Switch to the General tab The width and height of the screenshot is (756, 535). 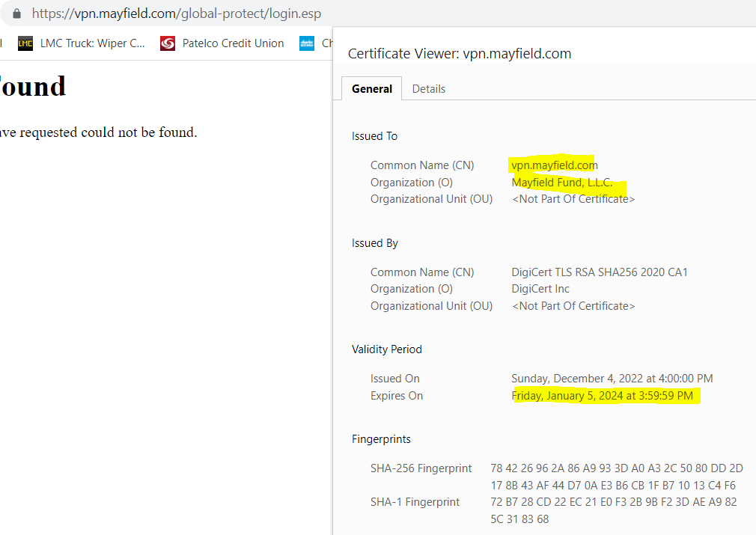(x=372, y=89)
